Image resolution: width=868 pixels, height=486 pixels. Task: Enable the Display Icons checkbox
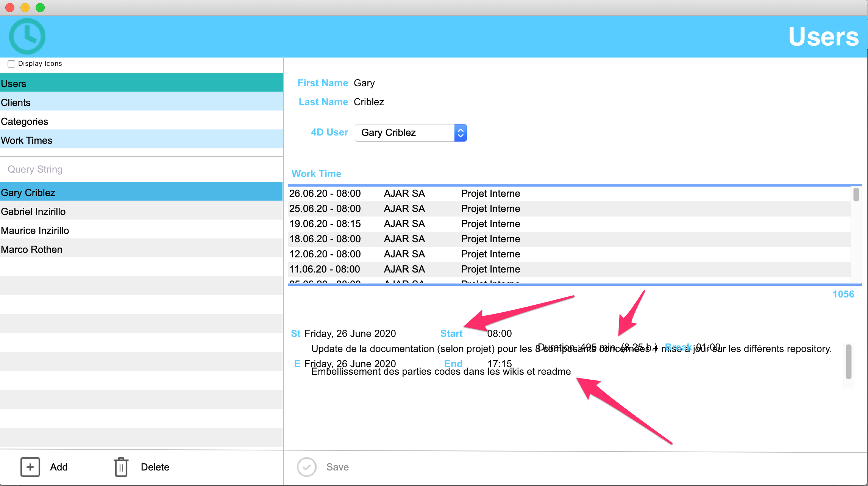[12, 64]
